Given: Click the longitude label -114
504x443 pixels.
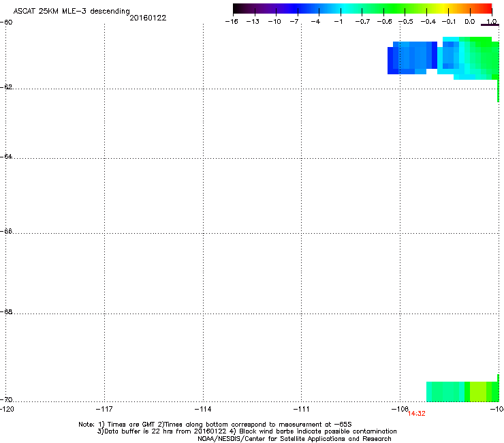Looking at the screenshot, I should [x=203, y=409].
